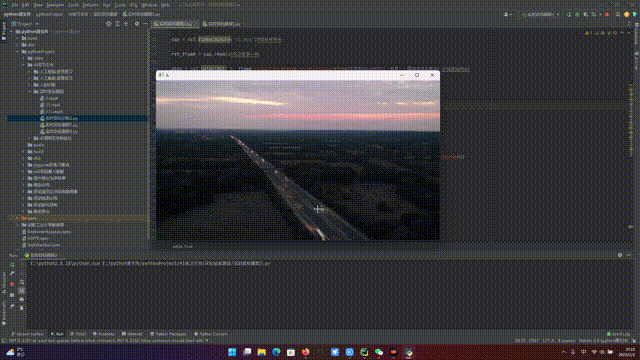This screenshot has height=360, width=640.
Task: Stop the running process in Run panel
Action: (12, 283)
